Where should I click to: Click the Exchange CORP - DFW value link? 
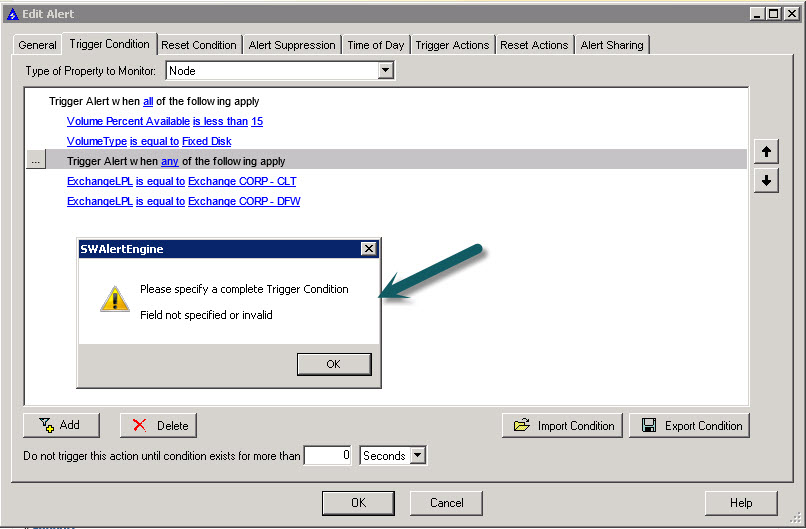coord(244,202)
